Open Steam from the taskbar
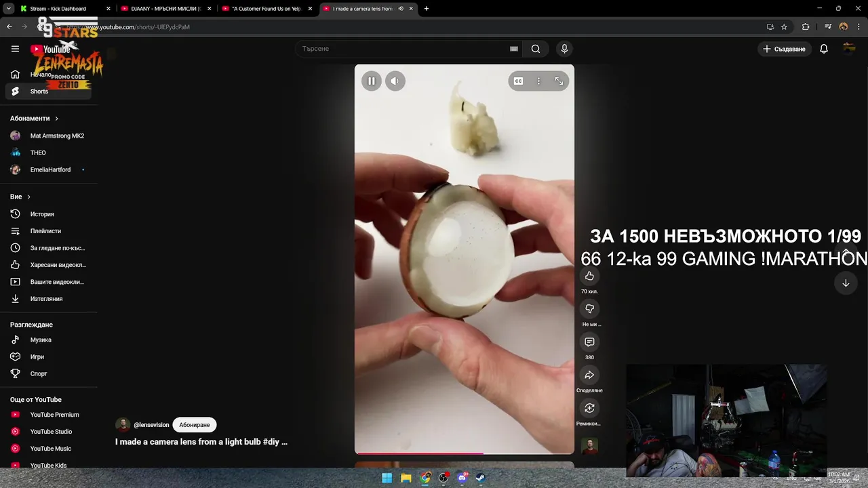Screen dimensions: 868x488 click(481, 478)
